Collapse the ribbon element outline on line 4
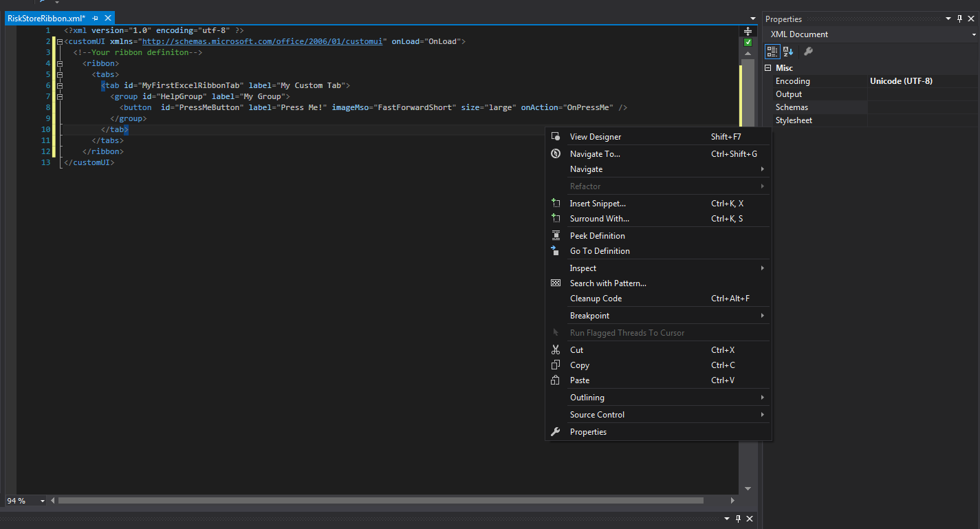980x529 pixels. [60, 64]
